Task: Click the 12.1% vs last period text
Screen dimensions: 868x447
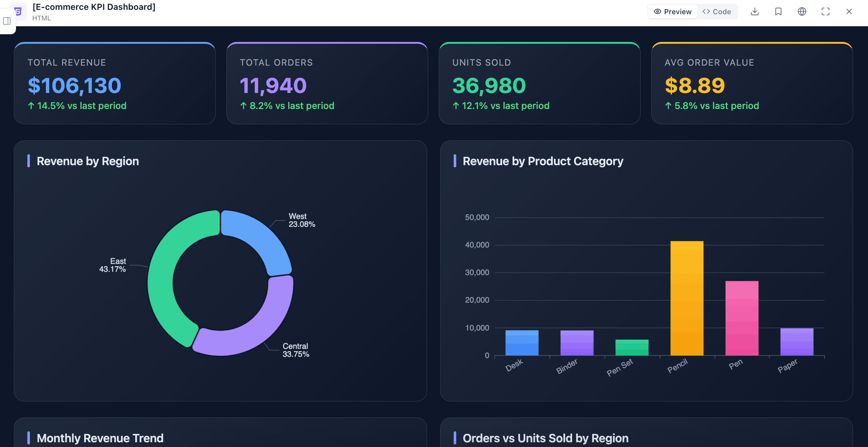Action: [501, 106]
